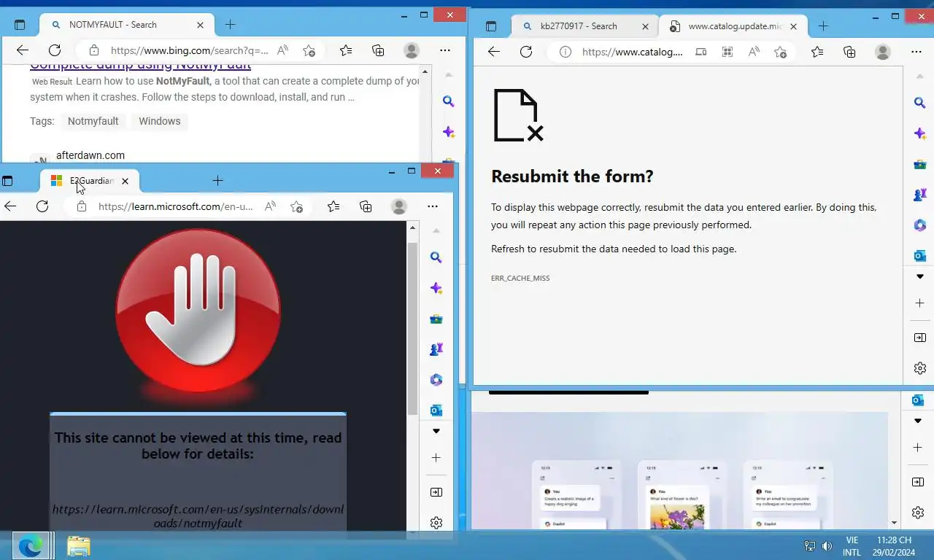Add sidebar app in catalog window
934x560 pixels.
tap(920, 303)
